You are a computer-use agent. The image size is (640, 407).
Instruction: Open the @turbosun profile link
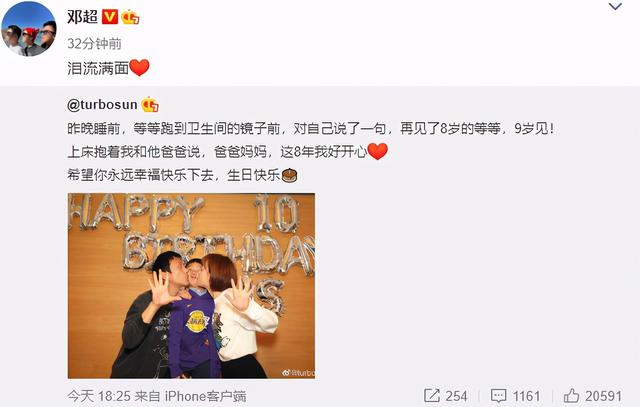coord(102,105)
